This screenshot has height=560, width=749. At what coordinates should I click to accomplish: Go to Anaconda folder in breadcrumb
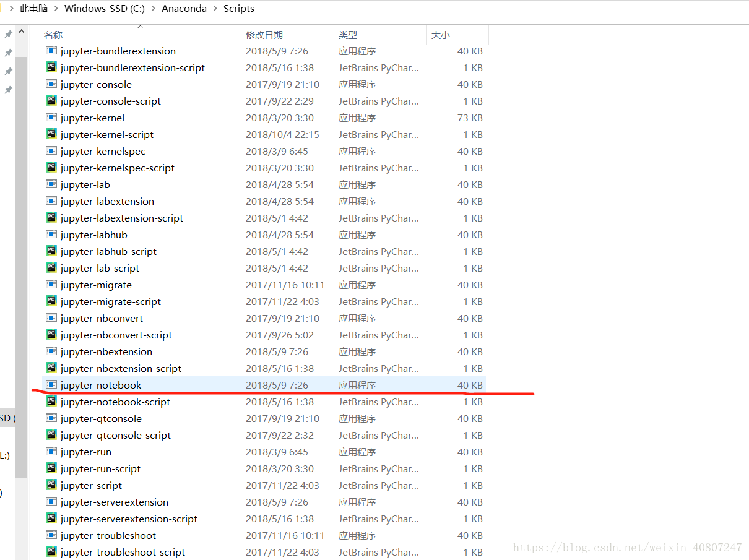click(x=184, y=9)
